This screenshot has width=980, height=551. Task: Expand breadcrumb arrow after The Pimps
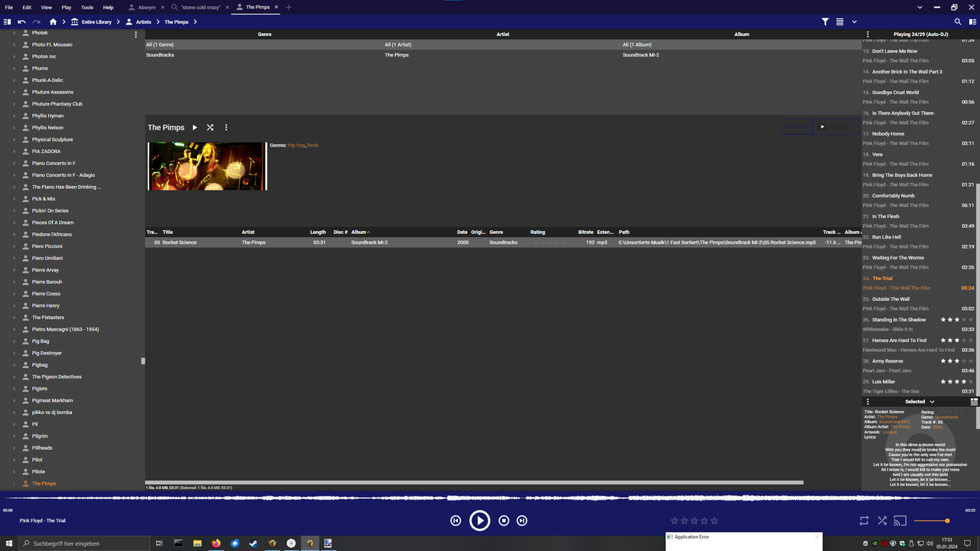(195, 22)
